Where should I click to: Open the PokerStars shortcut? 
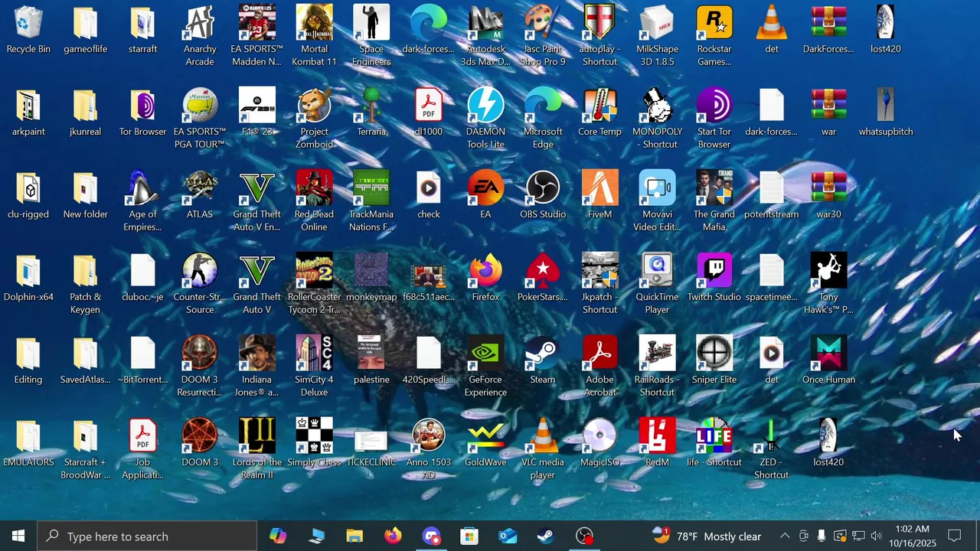[543, 279]
